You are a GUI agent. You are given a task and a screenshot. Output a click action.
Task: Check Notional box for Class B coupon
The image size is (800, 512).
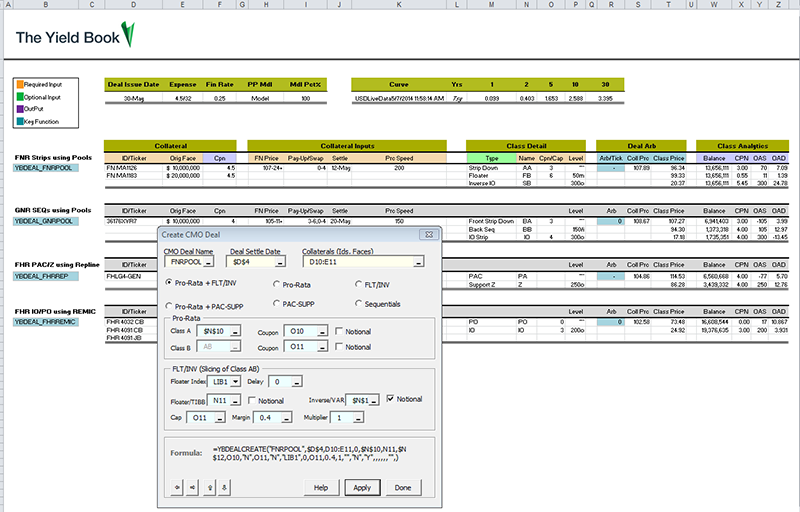(339, 347)
